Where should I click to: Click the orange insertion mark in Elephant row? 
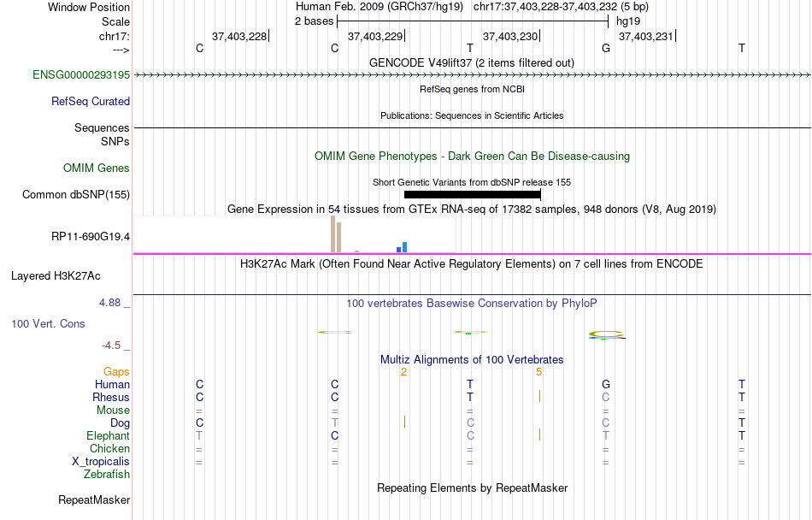click(539, 434)
